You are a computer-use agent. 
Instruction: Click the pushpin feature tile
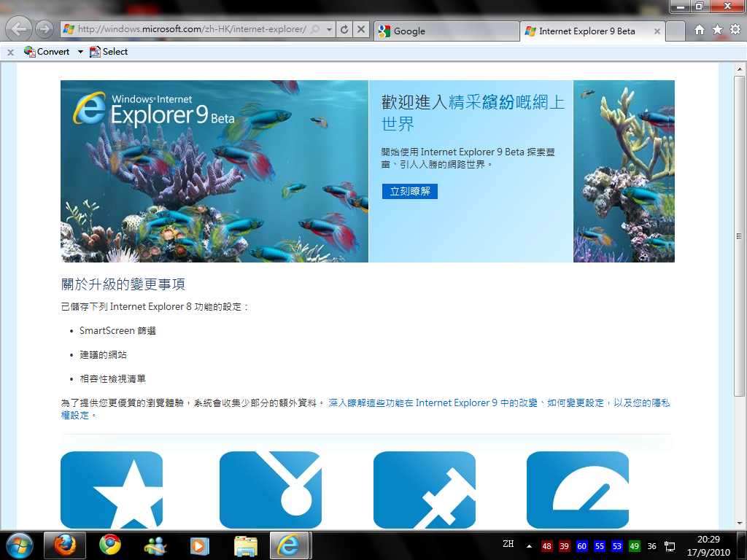[x=425, y=490]
